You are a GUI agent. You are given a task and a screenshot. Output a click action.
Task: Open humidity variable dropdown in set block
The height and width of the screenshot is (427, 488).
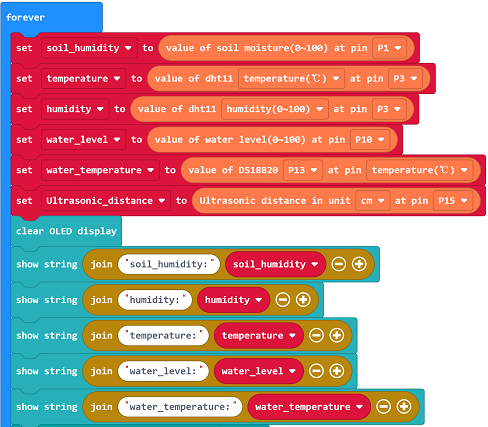pos(75,109)
